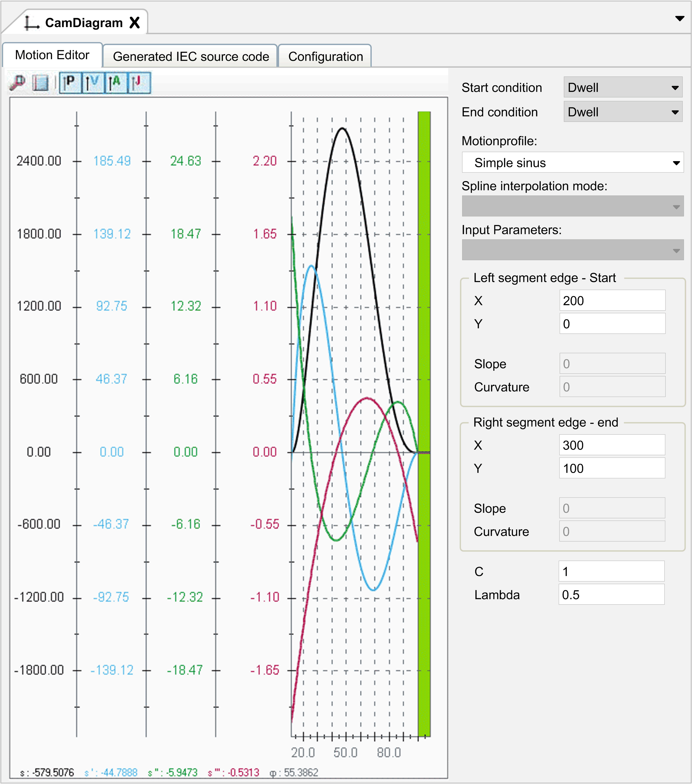
Task: Close the CamDiagram editor tab
Action: tap(135, 23)
